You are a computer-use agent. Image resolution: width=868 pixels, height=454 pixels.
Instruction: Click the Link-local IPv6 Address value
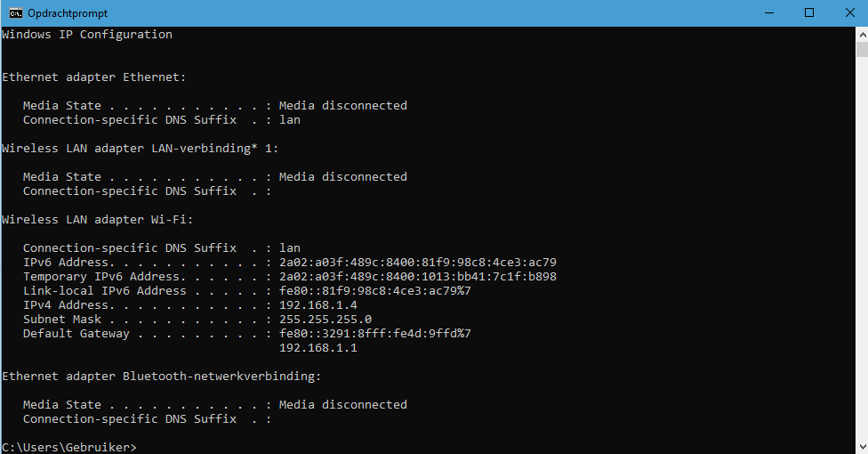(374, 290)
